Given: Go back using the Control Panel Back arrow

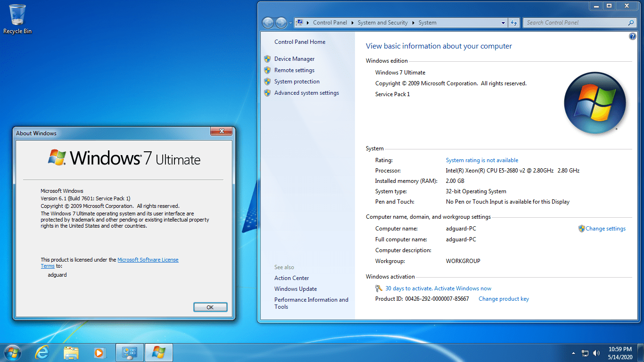Looking at the screenshot, I should click(268, 23).
